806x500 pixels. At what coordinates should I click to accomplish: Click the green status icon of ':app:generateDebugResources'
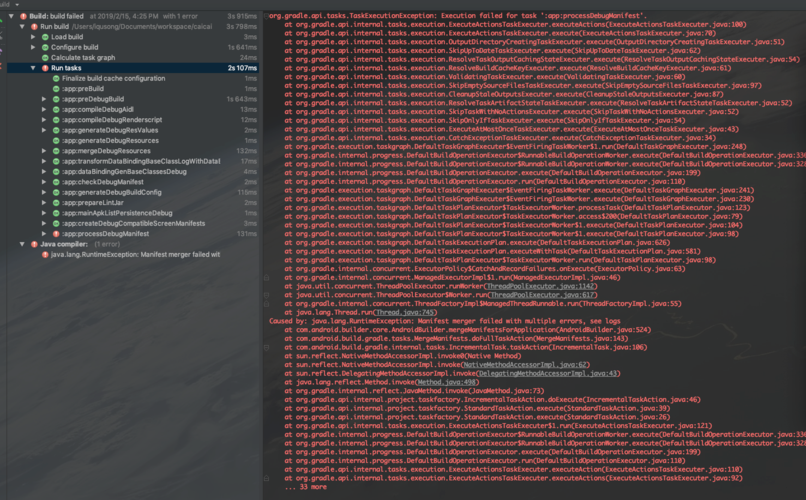tap(56, 140)
